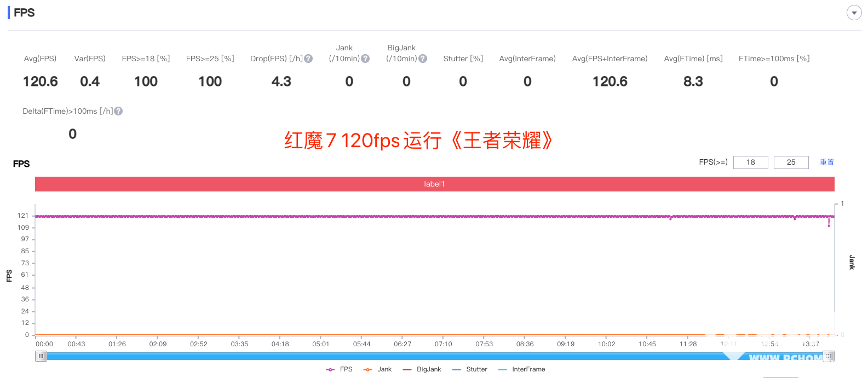The height and width of the screenshot is (378, 868).
Task: Click the blue time range zoom bar
Action: 435,356
